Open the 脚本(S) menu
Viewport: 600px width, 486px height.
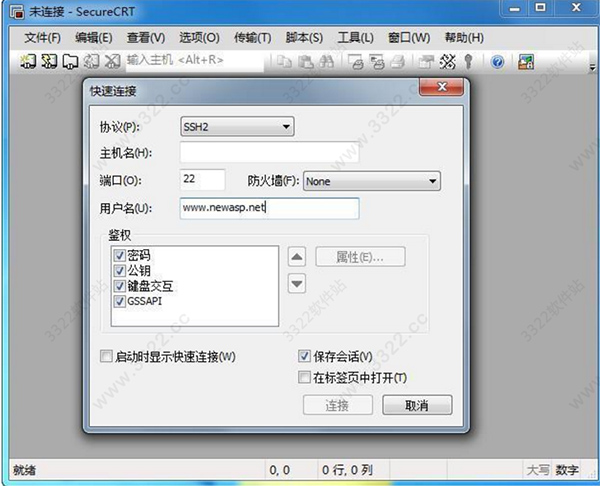(304, 38)
